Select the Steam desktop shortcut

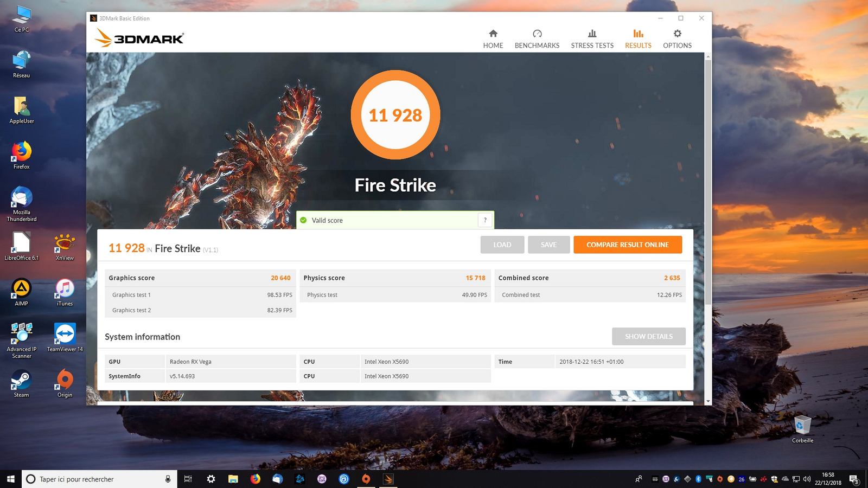click(x=22, y=383)
